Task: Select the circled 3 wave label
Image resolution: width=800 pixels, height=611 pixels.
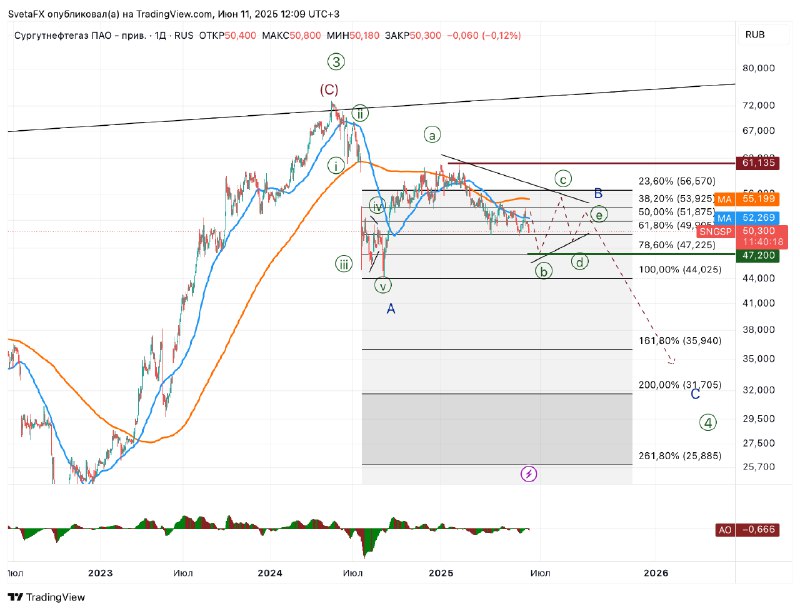Action: pos(336,62)
